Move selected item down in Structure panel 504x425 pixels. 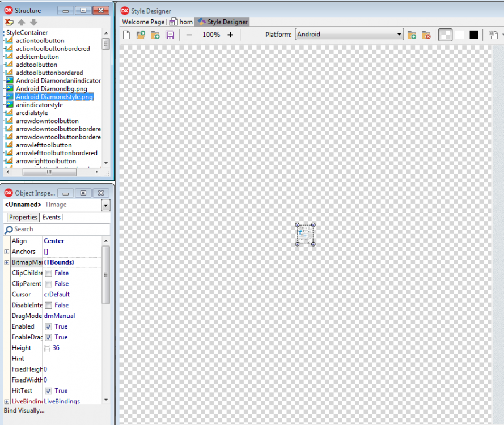click(x=34, y=22)
